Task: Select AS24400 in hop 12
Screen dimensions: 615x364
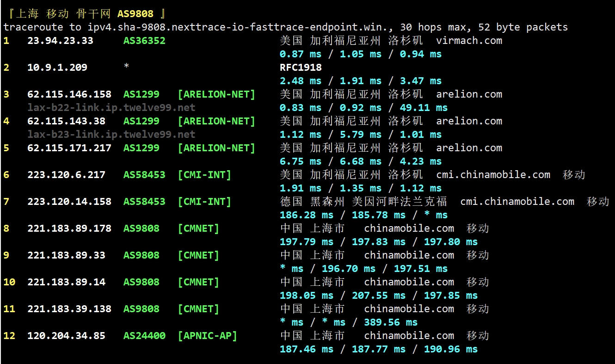Action: click(x=144, y=336)
